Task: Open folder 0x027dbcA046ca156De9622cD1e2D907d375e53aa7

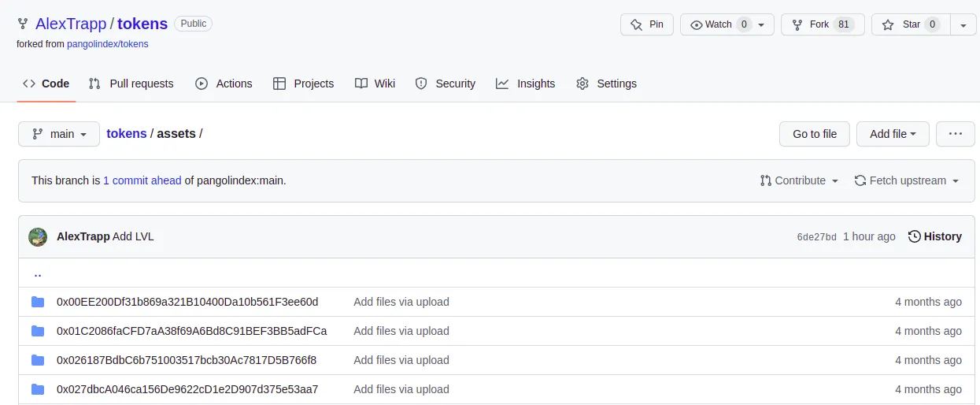Action: pos(187,389)
